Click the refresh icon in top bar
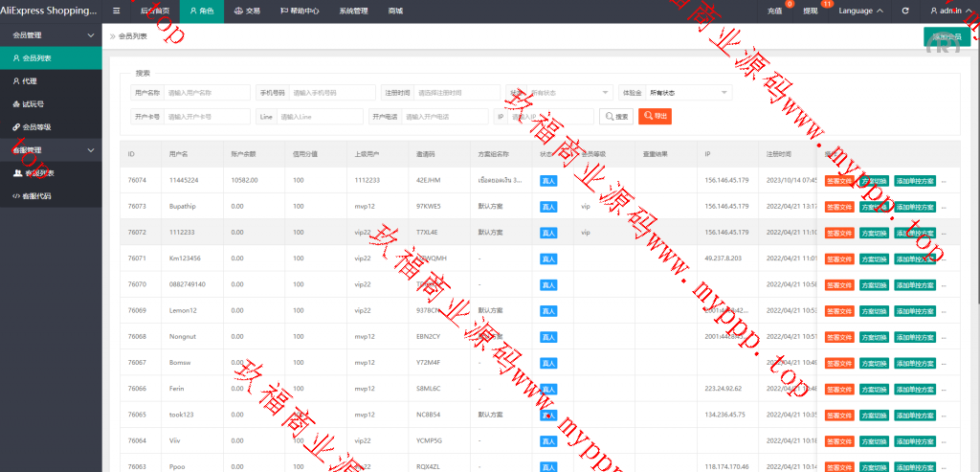 [905, 11]
